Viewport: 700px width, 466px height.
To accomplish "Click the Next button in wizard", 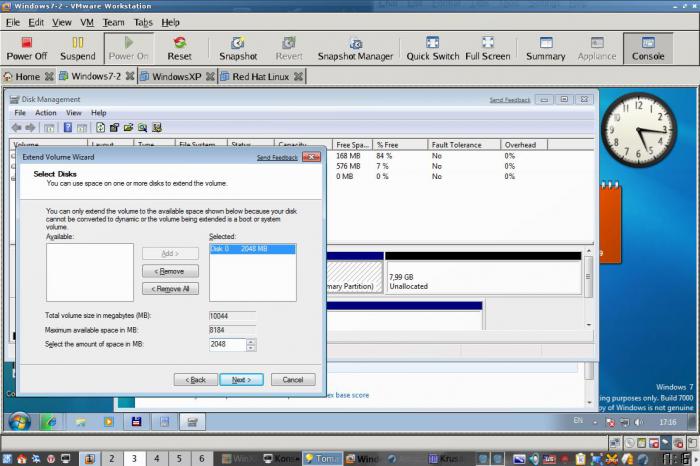I will (x=241, y=380).
